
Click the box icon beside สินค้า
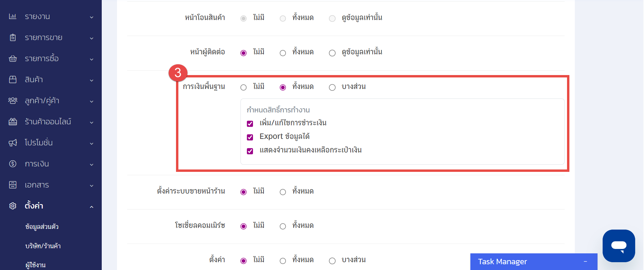click(13, 79)
